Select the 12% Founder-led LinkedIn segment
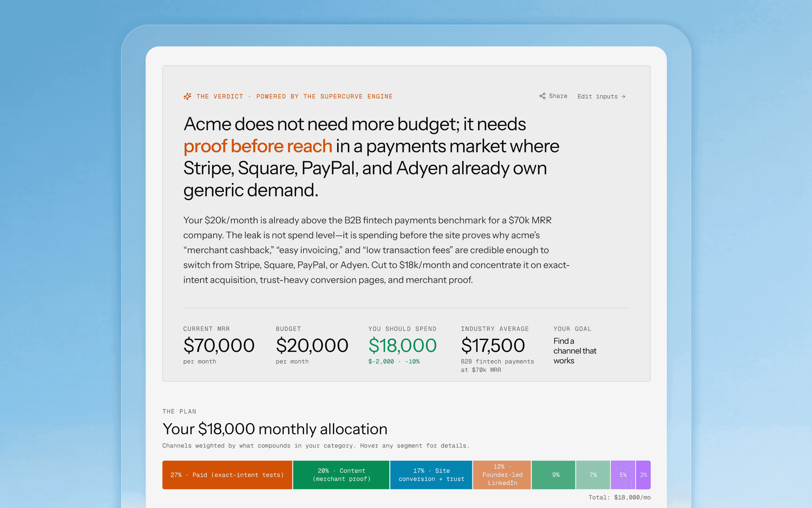812x508 pixels. click(502, 475)
